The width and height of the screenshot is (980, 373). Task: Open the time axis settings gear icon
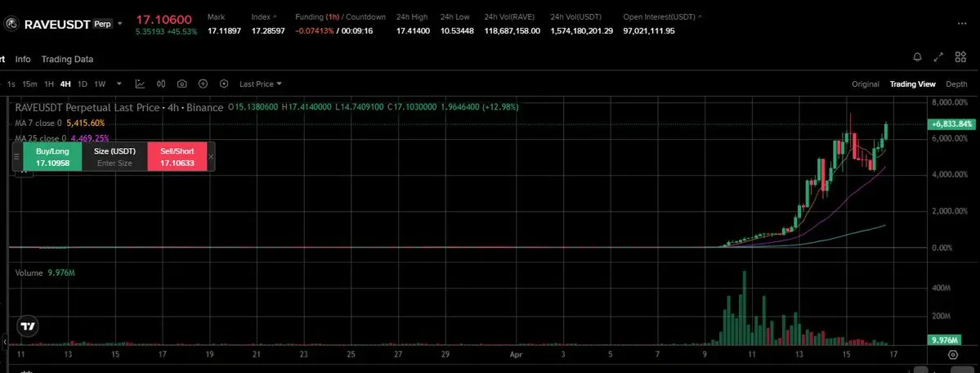(x=952, y=355)
